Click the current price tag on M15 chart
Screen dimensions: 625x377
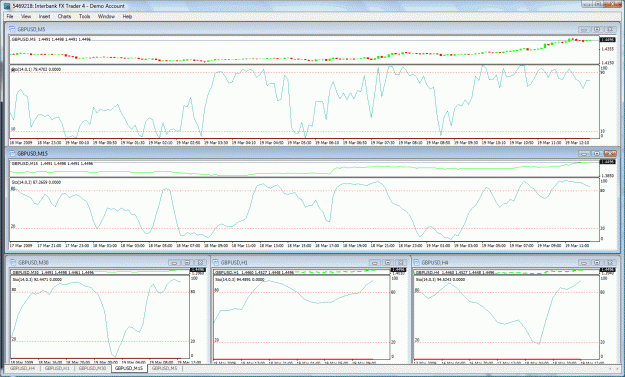[x=608, y=162]
